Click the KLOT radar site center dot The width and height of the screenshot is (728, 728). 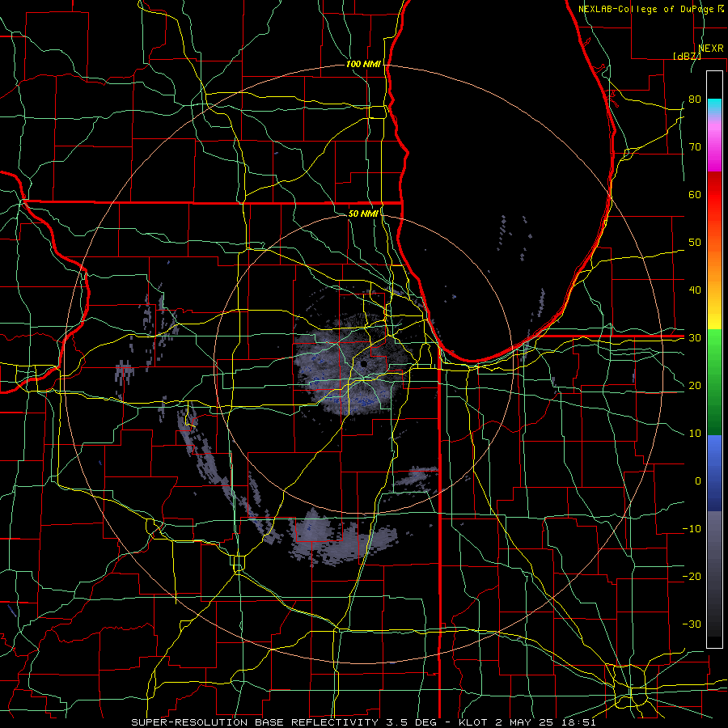tap(365, 363)
